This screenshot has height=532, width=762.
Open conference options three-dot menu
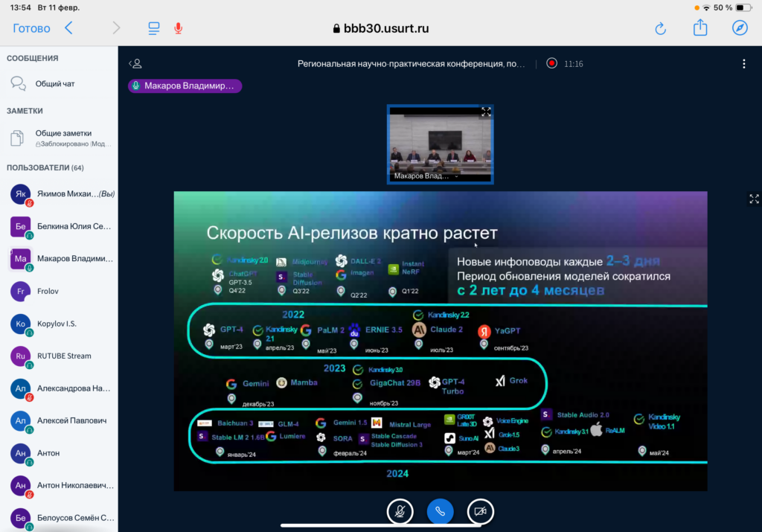(743, 64)
